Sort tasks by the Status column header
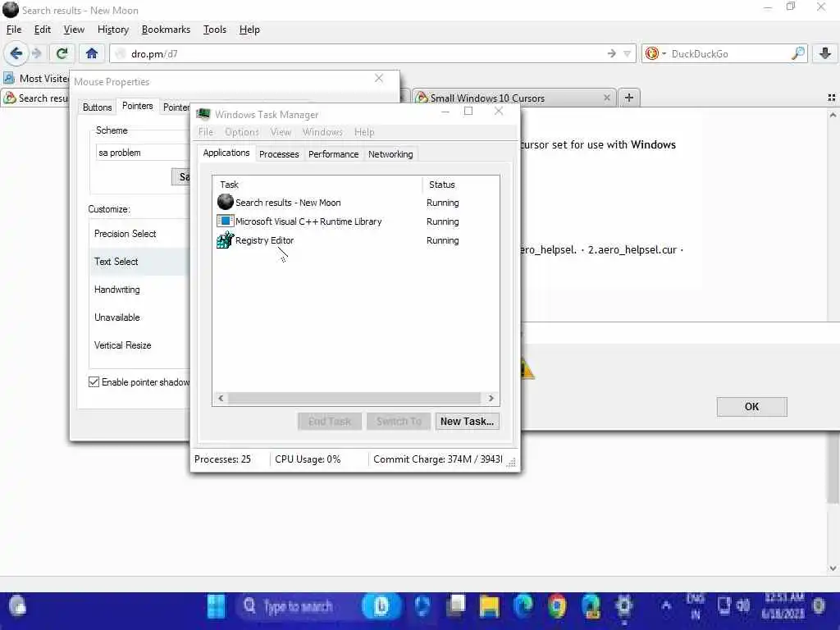This screenshot has height=630, width=840. coord(461,185)
